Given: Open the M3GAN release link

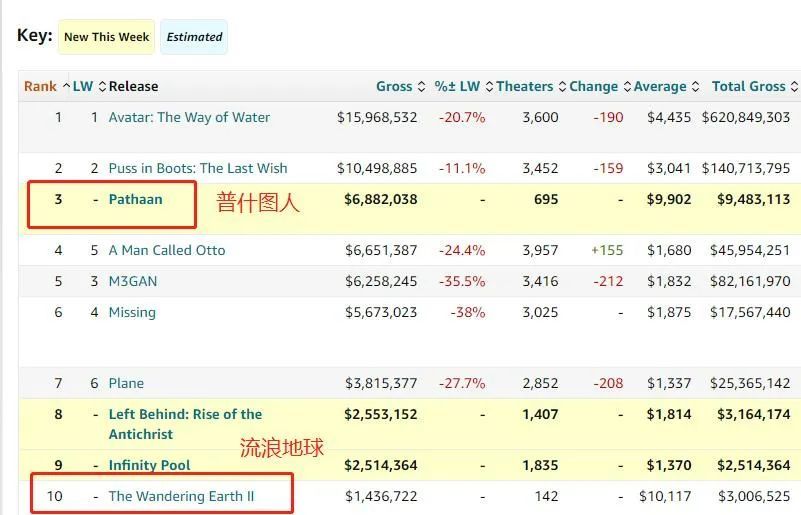Looking at the screenshot, I should point(133,282).
